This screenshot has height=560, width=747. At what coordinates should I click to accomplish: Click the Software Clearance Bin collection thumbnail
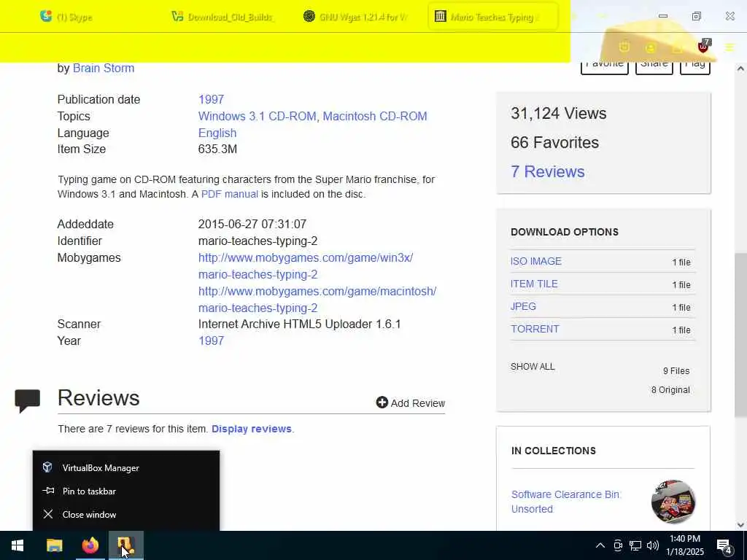673,502
